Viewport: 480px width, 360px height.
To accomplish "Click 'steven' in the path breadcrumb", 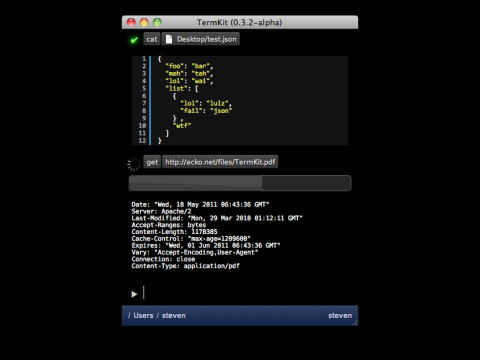I will 174,315.
